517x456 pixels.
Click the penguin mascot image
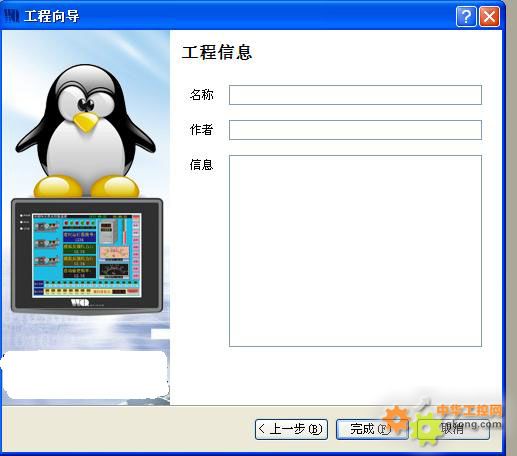[86, 131]
